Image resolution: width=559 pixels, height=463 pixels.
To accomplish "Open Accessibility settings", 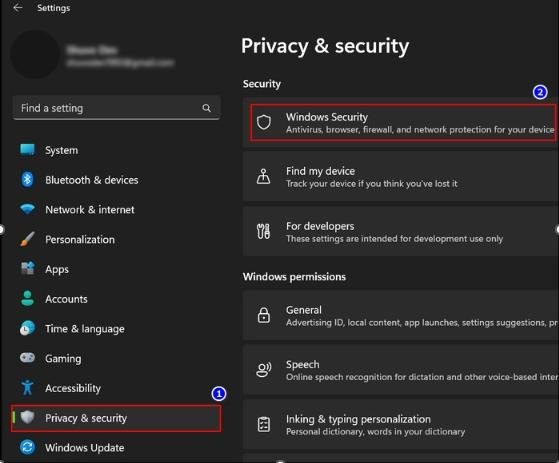I will pos(117,388).
